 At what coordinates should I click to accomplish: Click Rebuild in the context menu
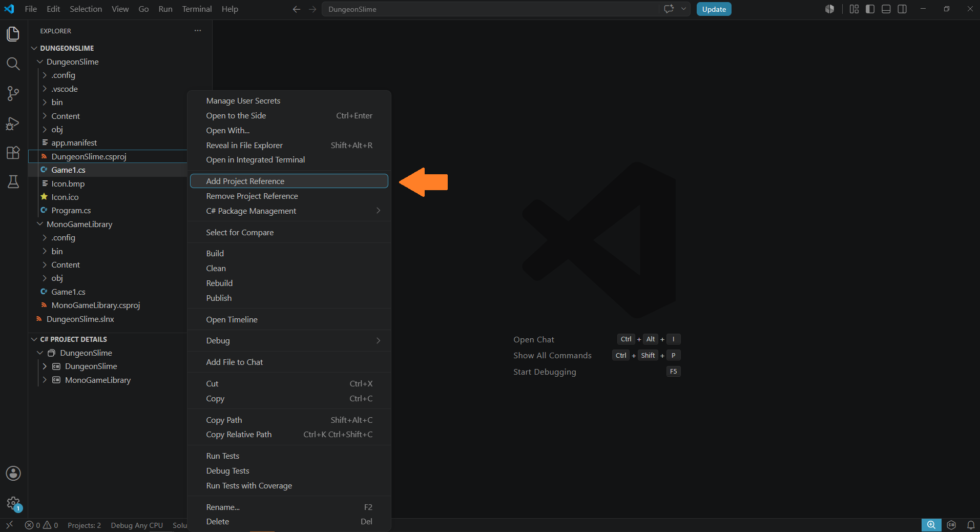[289, 283]
